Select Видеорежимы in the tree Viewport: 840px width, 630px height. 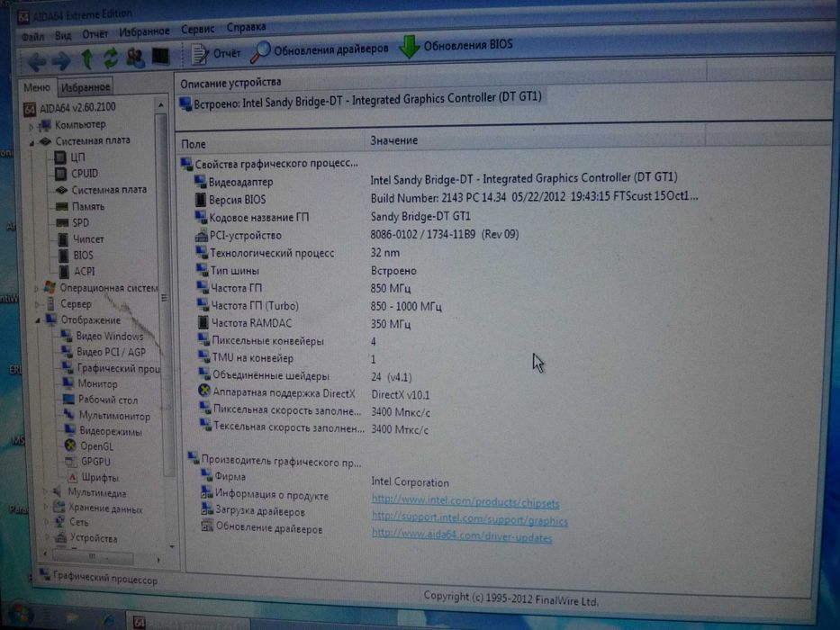click(103, 431)
